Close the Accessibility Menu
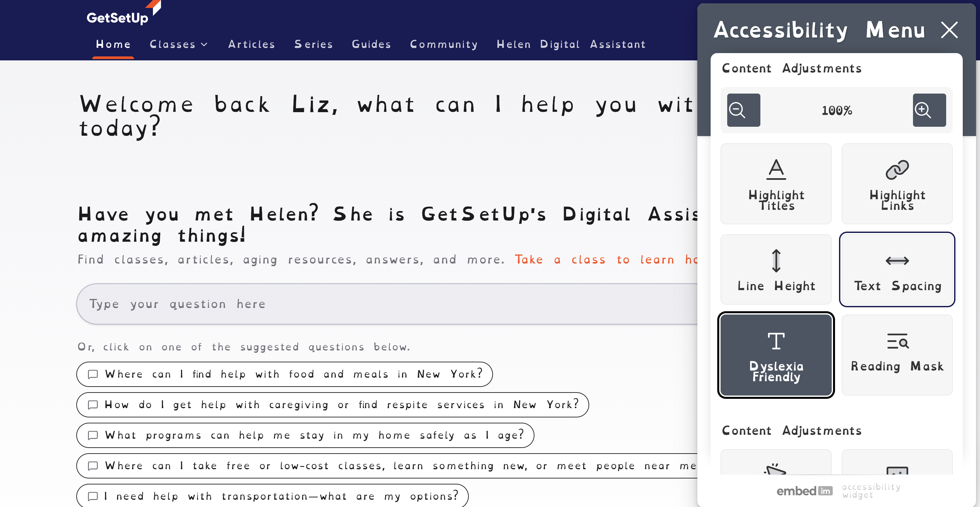 949,30
